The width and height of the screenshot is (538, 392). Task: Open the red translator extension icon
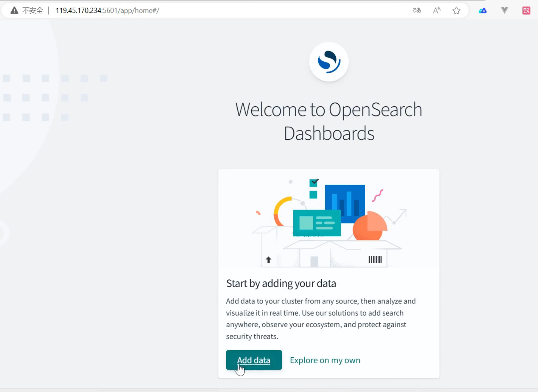pos(526,10)
